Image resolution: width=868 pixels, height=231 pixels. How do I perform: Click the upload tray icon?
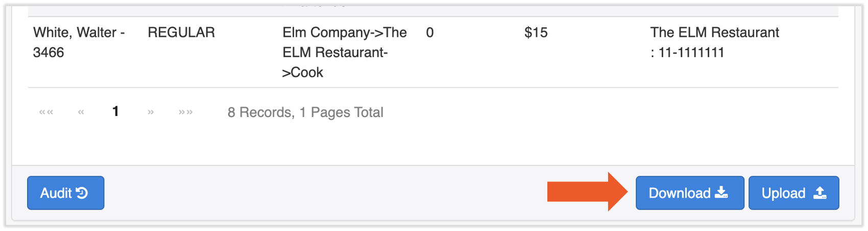coord(820,193)
